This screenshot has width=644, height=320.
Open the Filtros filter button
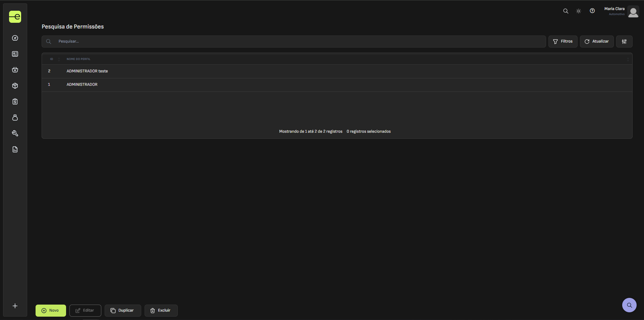coord(563,42)
